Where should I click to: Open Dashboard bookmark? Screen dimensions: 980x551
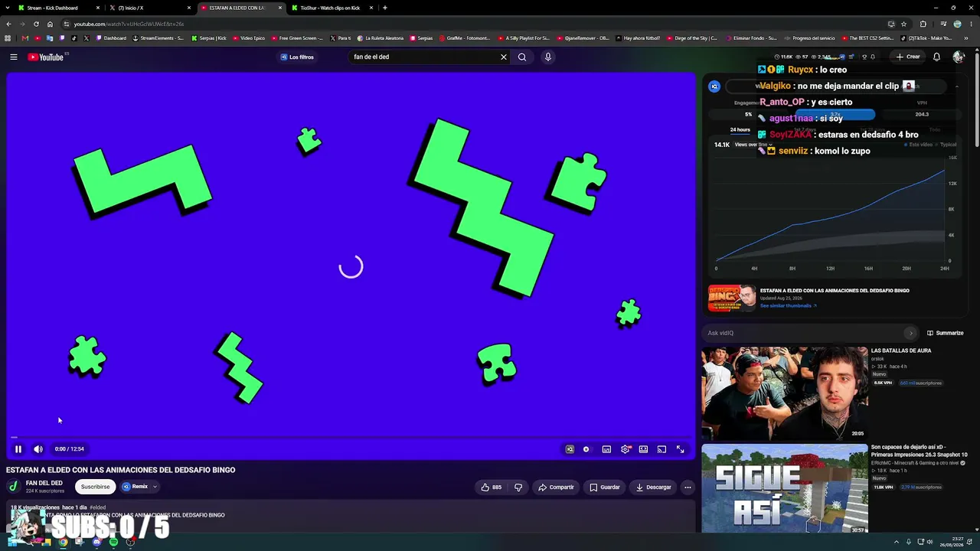coord(112,38)
